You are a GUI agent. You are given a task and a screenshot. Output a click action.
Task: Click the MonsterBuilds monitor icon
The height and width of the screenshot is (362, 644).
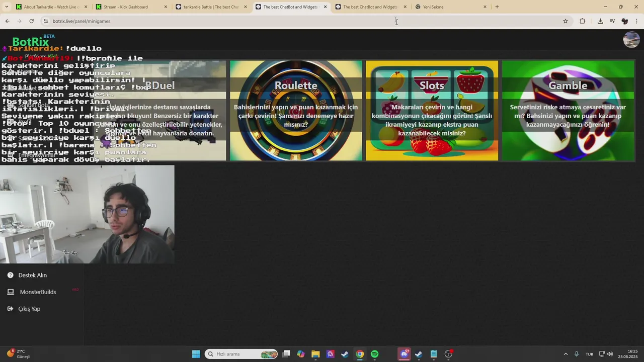(x=10, y=292)
